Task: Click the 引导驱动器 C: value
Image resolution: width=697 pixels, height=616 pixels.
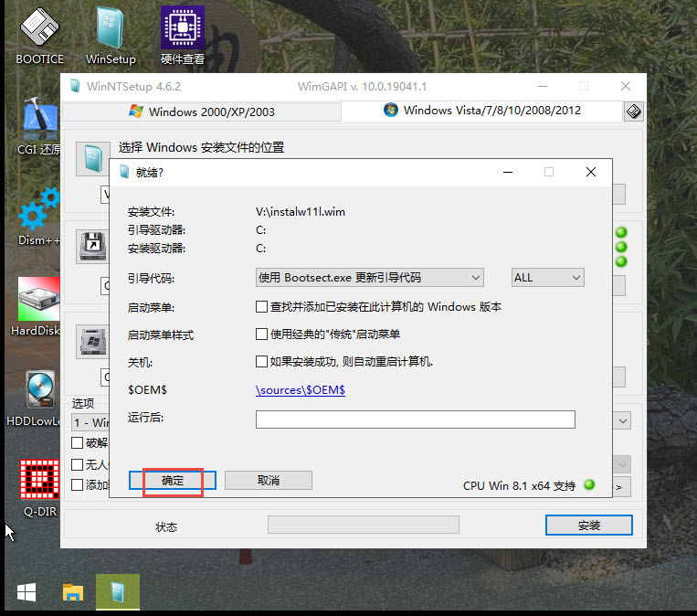Action: tap(261, 230)
